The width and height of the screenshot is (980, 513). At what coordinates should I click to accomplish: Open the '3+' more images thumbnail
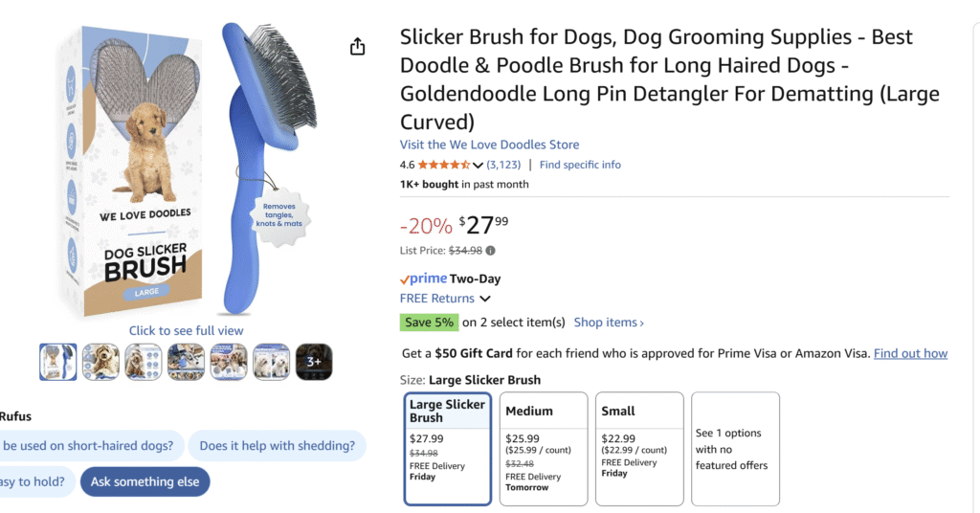coord(314,362)
